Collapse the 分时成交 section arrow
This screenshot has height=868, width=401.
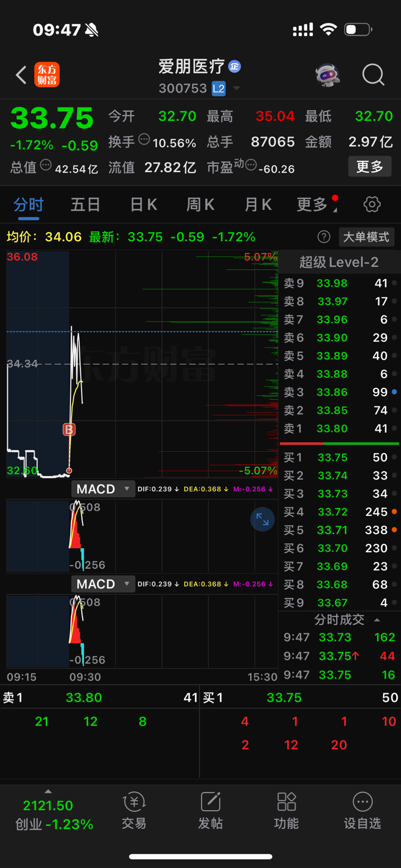pos(377,620)
